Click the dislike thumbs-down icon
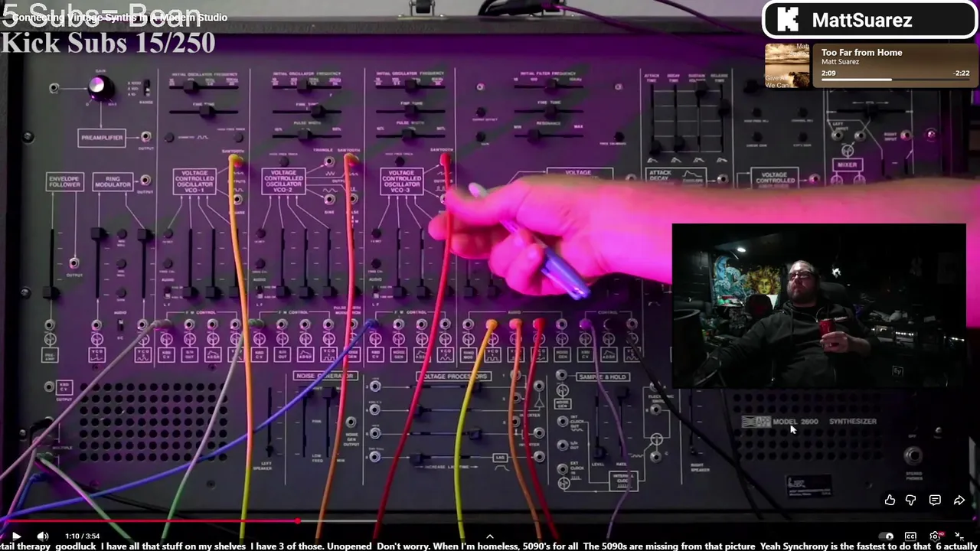The width and height of the screenshot is (980, 551). tap(911, 500)
